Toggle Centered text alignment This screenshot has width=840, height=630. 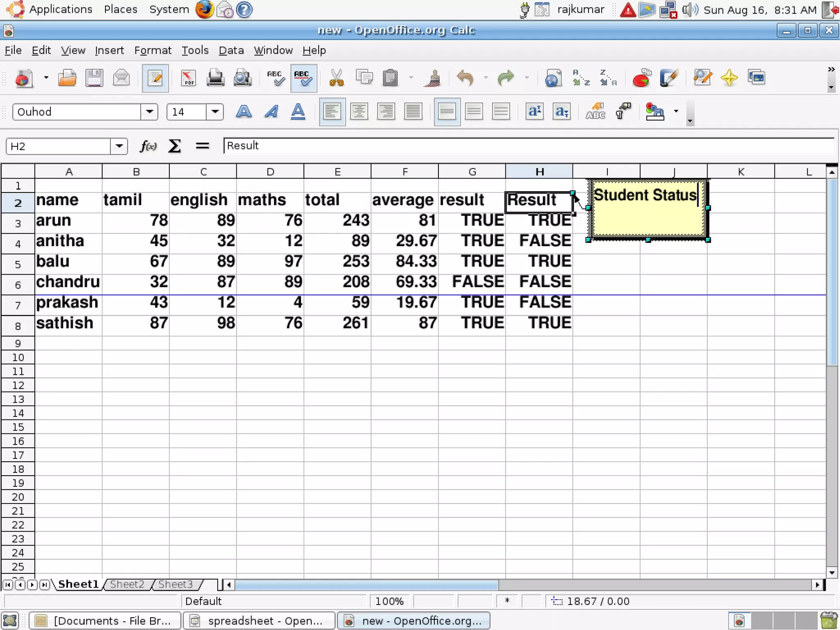click(359, 112)
